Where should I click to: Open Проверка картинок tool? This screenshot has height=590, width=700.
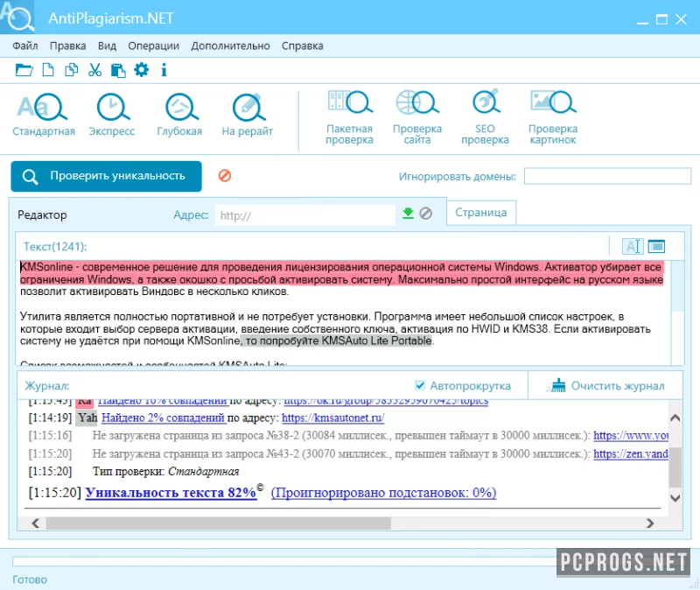(x=553, y=117)
